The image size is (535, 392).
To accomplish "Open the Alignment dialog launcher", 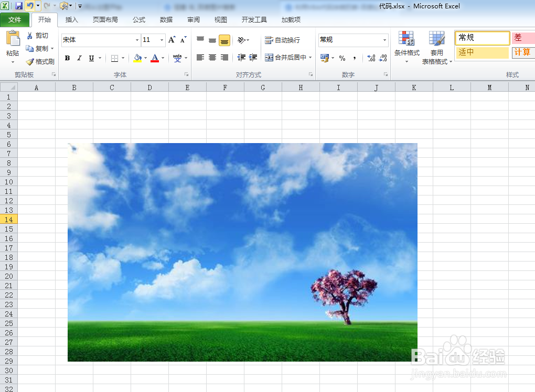I will pos(311,74).
